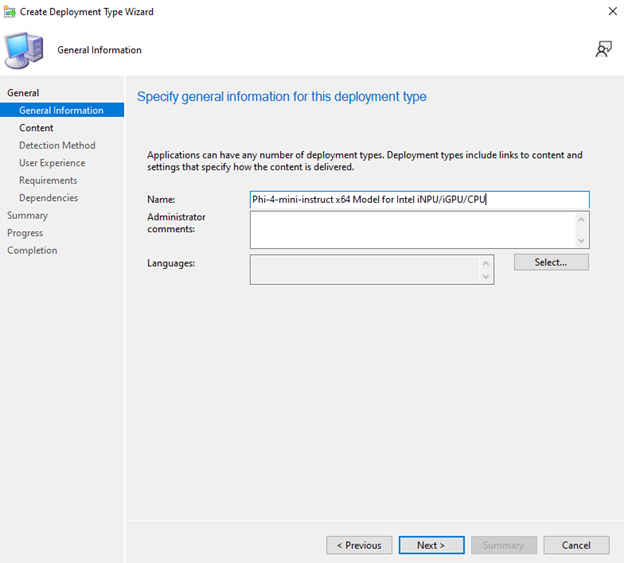This screenshot has height=563, width=624.
Task: Click down arrow in Administrator comments scrollbar
Action: point(581,240)
